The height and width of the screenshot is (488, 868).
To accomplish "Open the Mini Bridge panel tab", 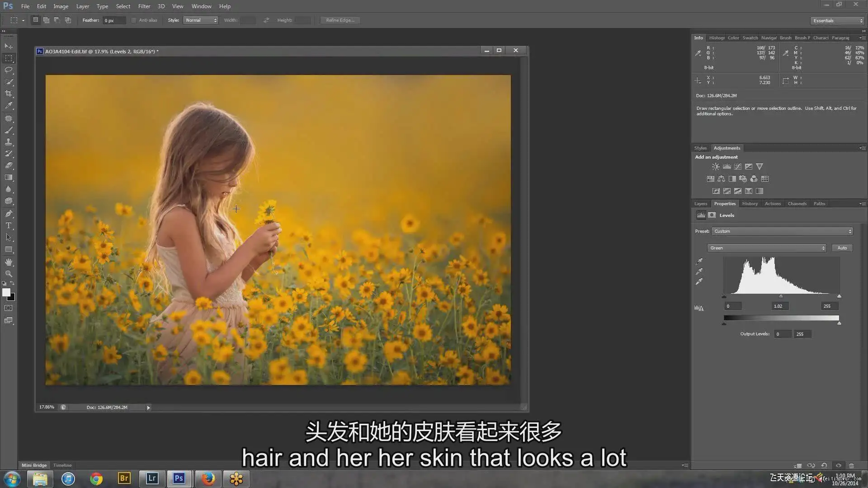I will pyautogui.click(x=34, y=465).
